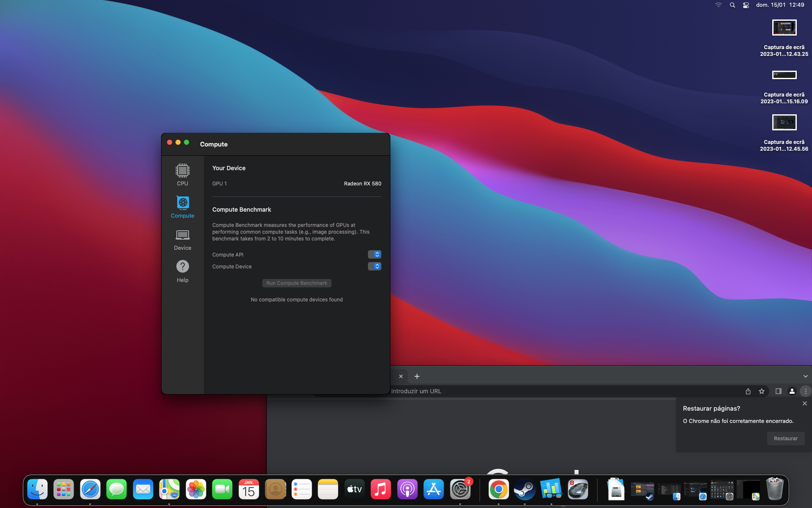Click the Restaurar button in Chrome
This screenshot has width=812, height=508.
click(x=785, y=439)
